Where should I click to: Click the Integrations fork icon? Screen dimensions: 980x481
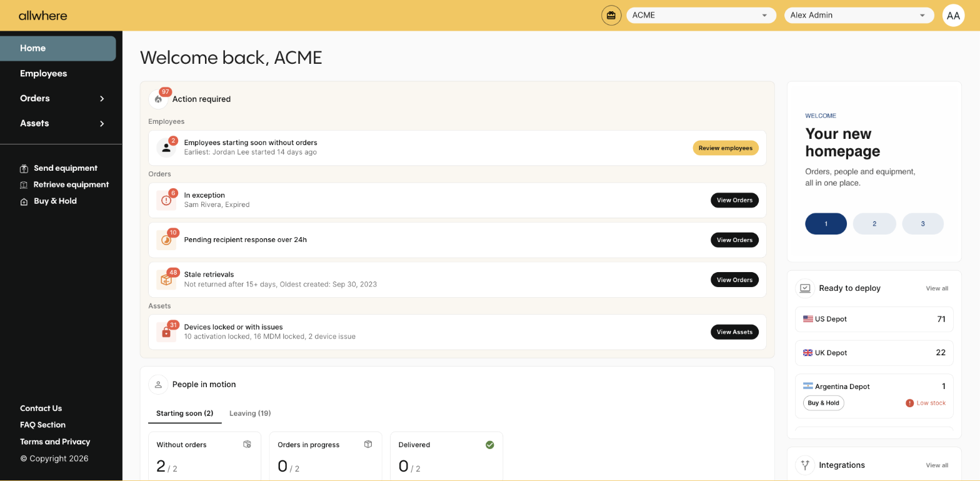click(805, 465)
